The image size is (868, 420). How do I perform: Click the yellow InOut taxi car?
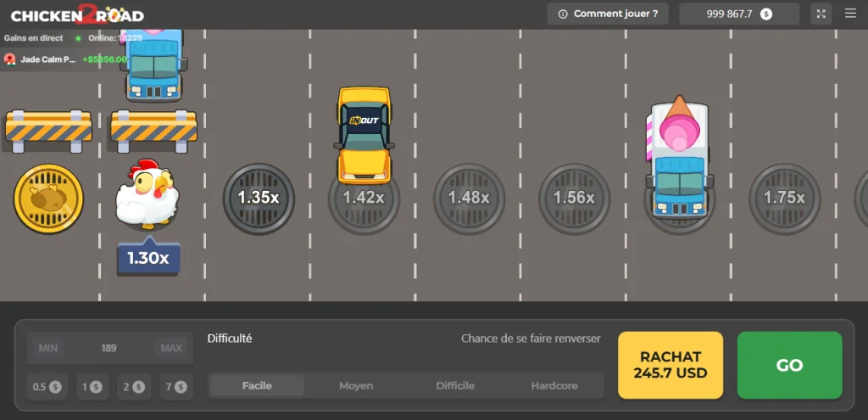364,135
